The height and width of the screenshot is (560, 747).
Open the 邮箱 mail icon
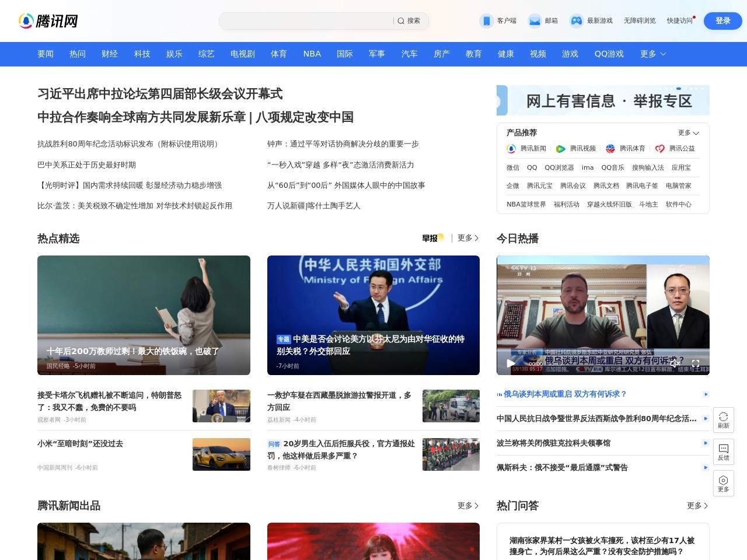[535, 21]
